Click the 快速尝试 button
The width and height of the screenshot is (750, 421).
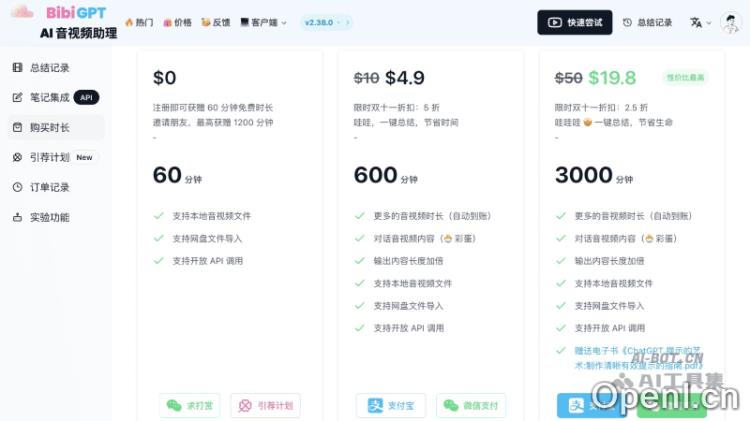(575, 22)
